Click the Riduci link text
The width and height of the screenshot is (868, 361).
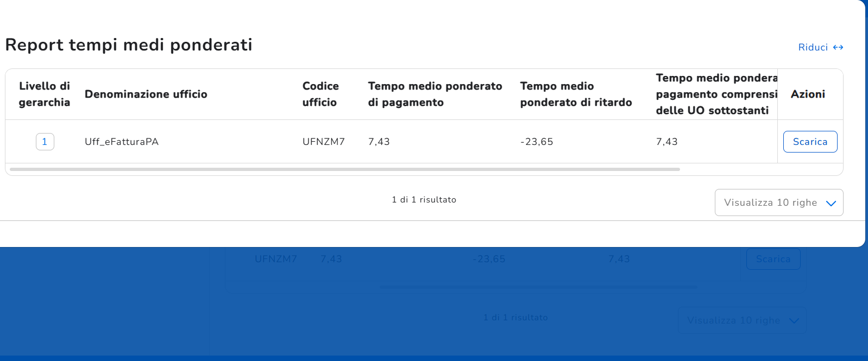(813, 47)
